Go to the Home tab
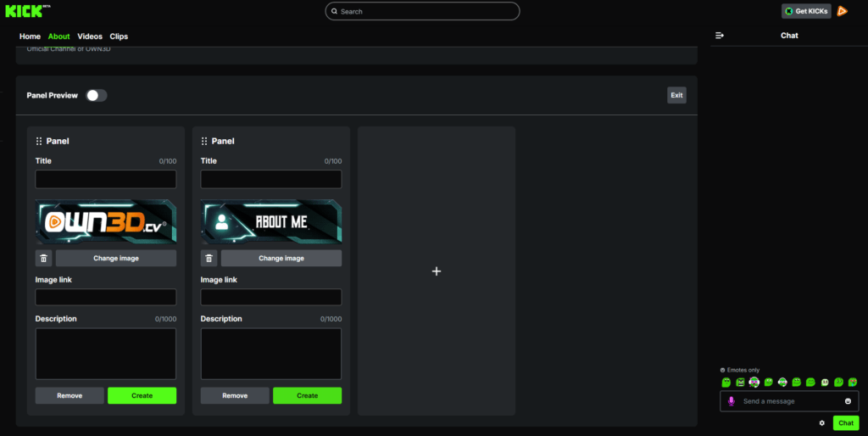Screen dimensions: 868x436 (x=30, y=36)
